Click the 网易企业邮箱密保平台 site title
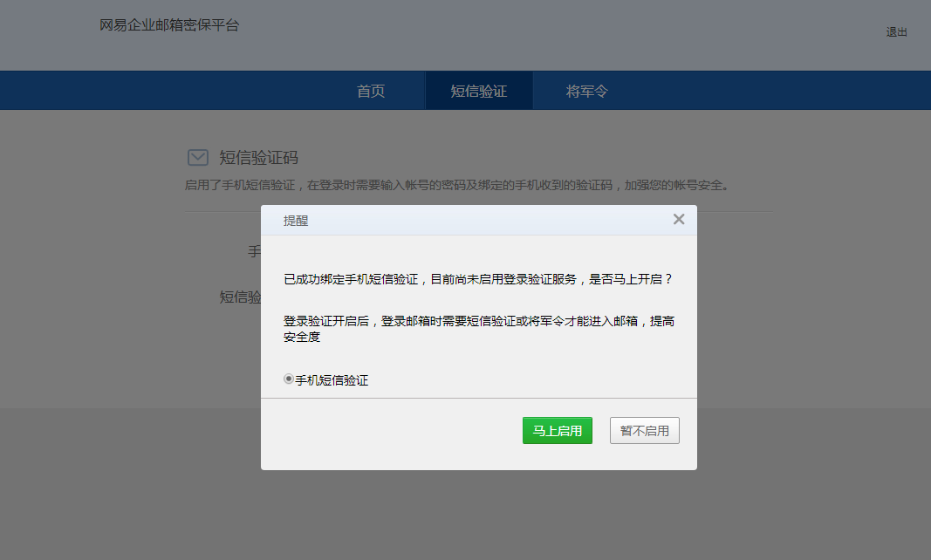931x560 pixels. pyautogui.click(x=169, y=25)
